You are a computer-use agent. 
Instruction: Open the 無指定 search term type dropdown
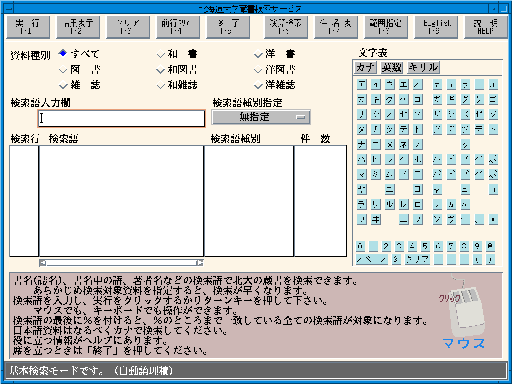click(x=261, y=117)
